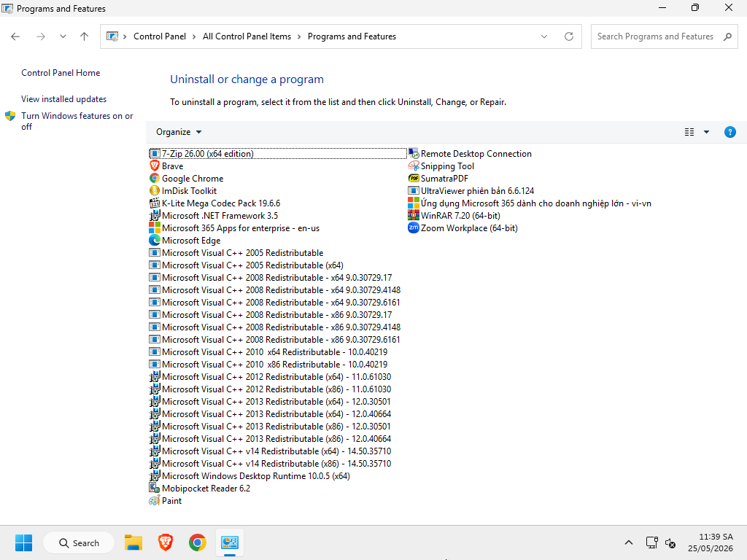Select Visual C++ 2008 x86 9.0.30729.17
747x560 pixels.
[x=271, y=314]
